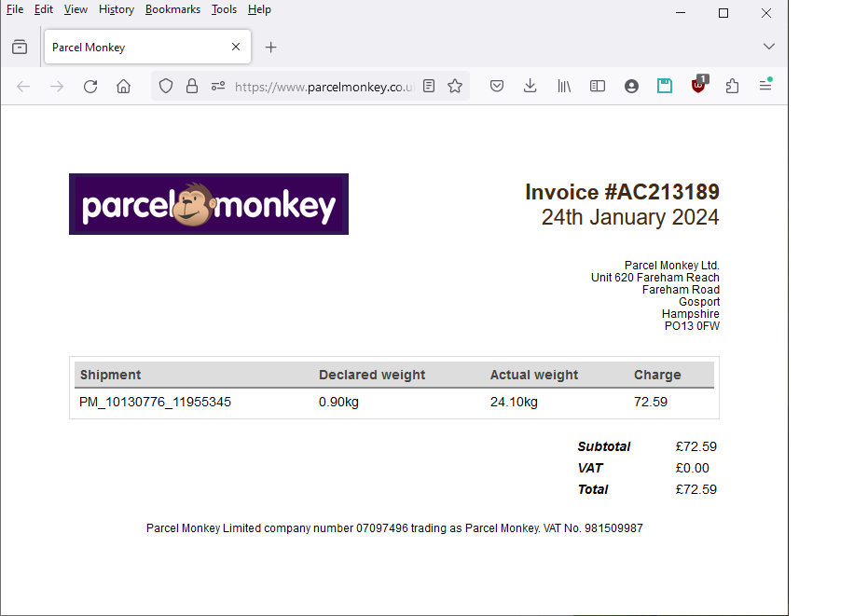This screenshot has width=854, height=616.
Task: Toggle the sidebar view
Action: pos(598,87)
